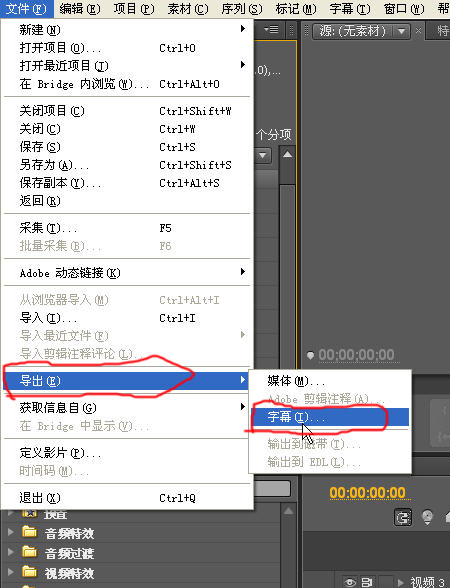Image resolution: width=450 pixels, height=588 pixels.
Task: Expand 获取信息自(G) submenu
Action: pos(127,408)
